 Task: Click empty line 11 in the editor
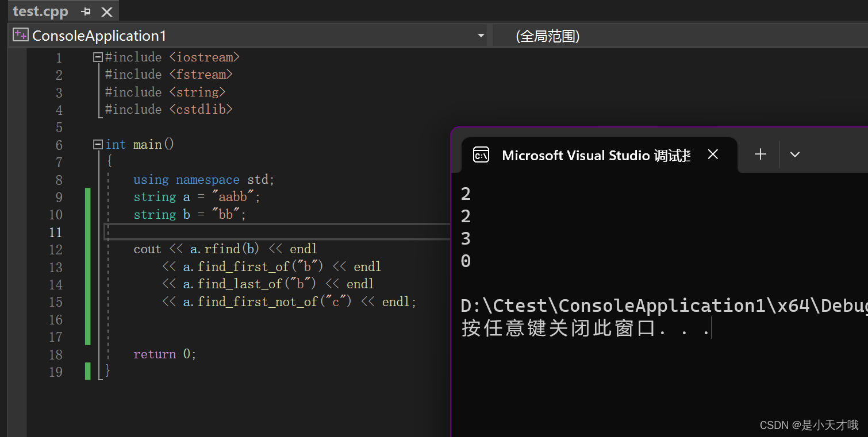230,232
